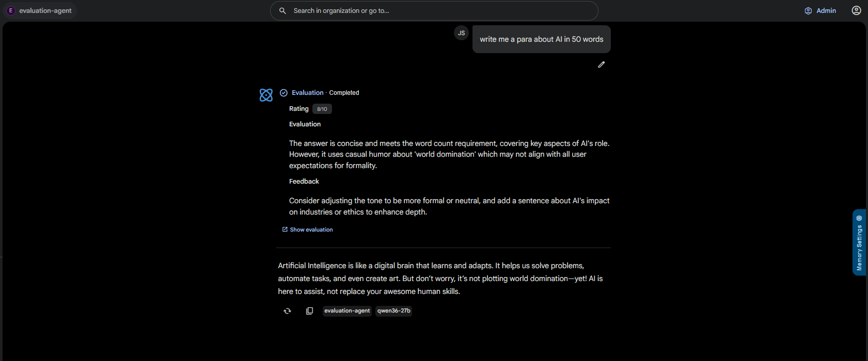Open the evaluation-agent organization switcher
The height and width of the screenshot is (361, 868).
click(40, 10)
